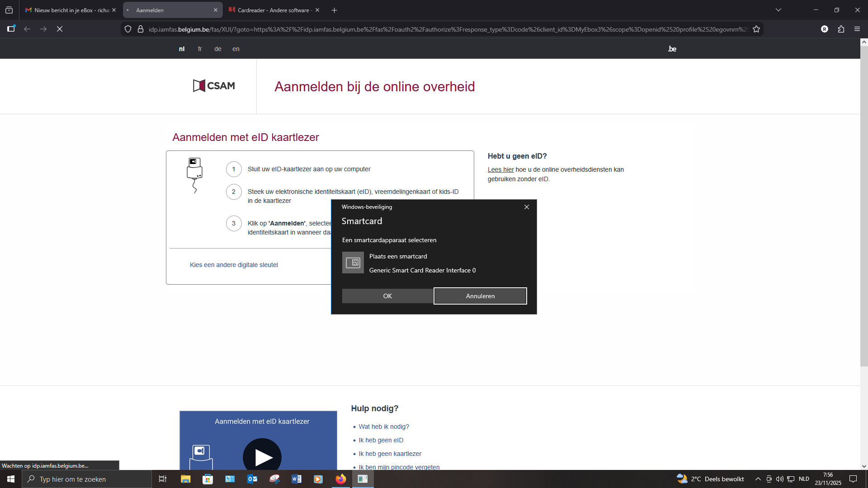Open the Firefox extensions puzzle icon

pyautogui.click(x=841, y=29)
